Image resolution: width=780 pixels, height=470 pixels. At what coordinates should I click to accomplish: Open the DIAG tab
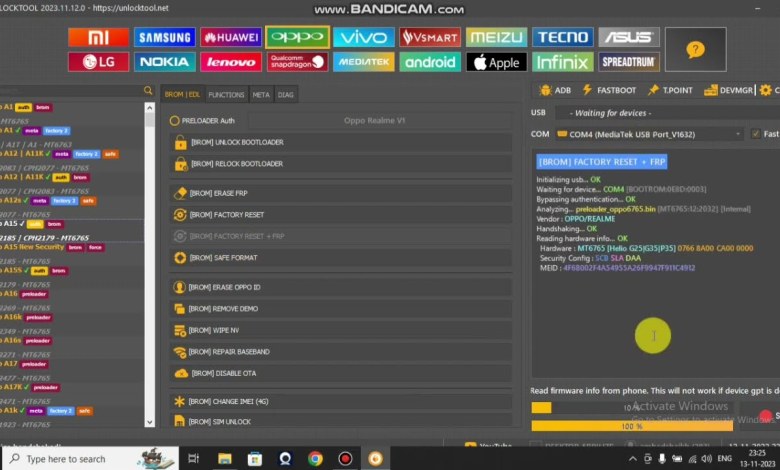pos(286,94)
